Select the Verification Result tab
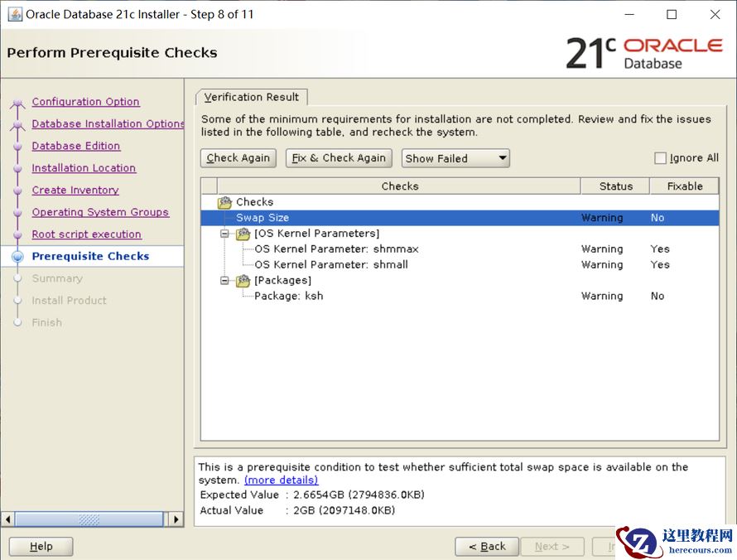737x560 pixels. (x=252, y=97)
